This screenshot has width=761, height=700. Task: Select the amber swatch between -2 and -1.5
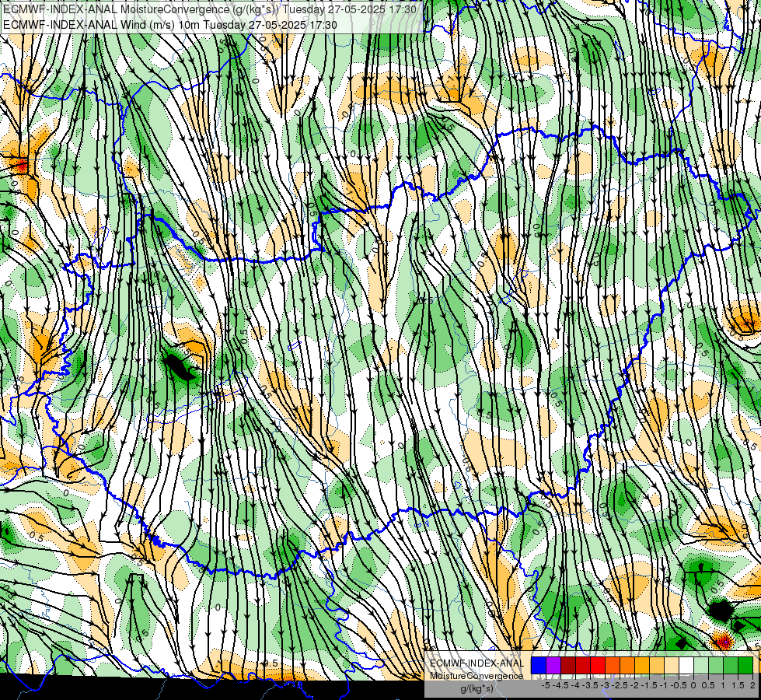pyautogui.click(x=642, y=665)
